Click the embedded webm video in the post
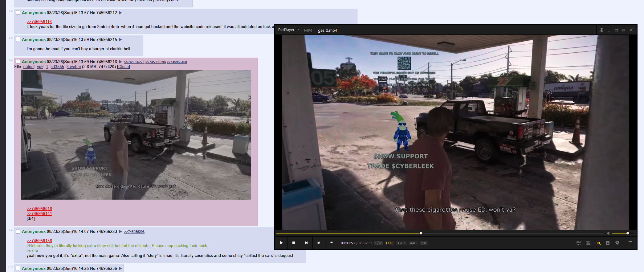Image resolution: width=644 pixels, height=272 pixels. click(136, 135)
